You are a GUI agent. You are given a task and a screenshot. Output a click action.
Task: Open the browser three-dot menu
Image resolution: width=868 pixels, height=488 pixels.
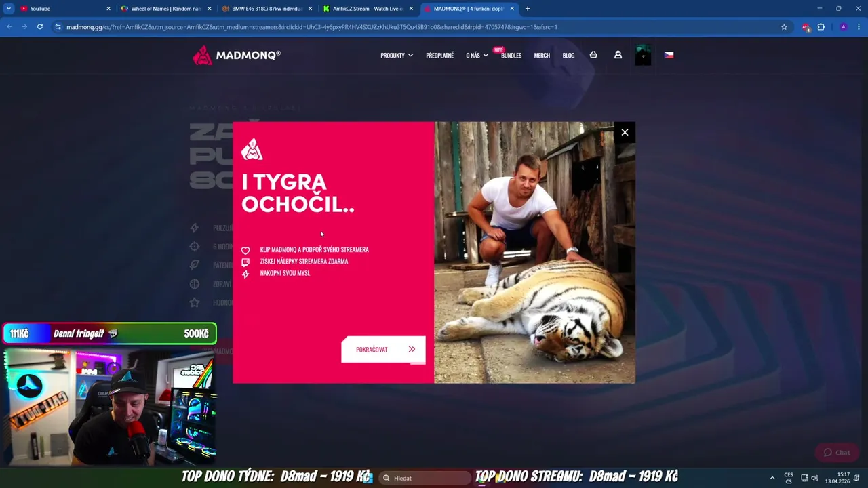pyautogui.click(x=859, y=27)
